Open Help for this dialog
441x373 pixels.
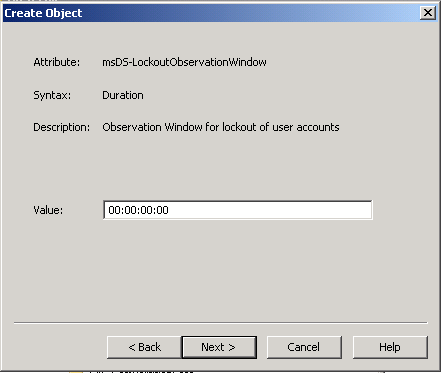pos(390,347)
